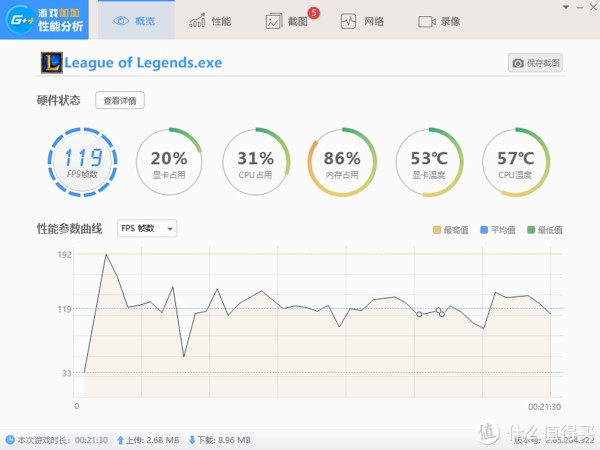The image size is (600, 450).
Task: Click the 119 average value axis label
Action: (64, 309)
